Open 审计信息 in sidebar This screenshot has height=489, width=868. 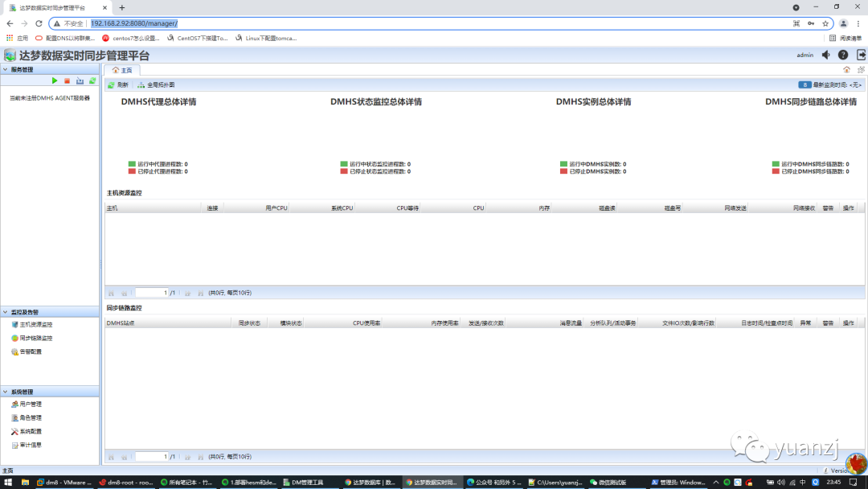27,446
